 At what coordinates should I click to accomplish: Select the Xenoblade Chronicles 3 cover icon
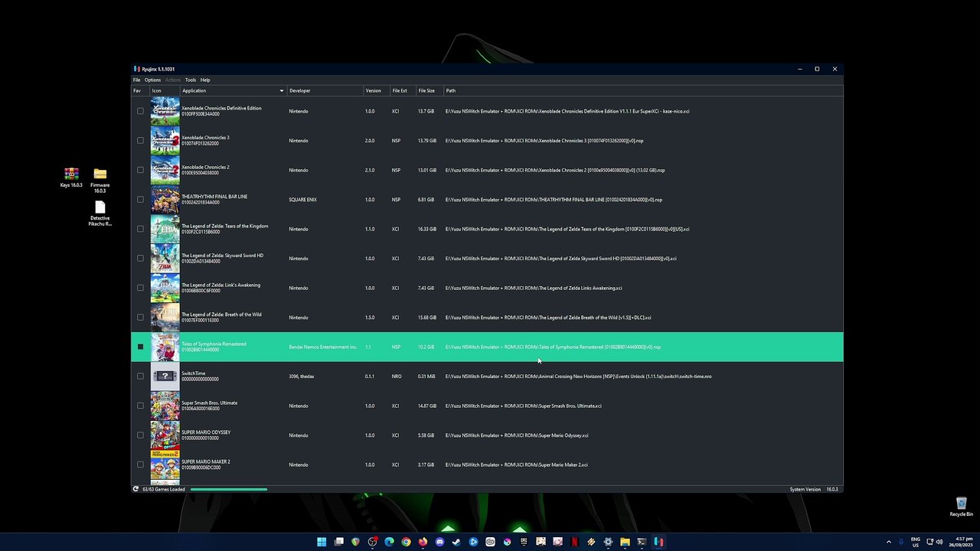coord(165,141)
